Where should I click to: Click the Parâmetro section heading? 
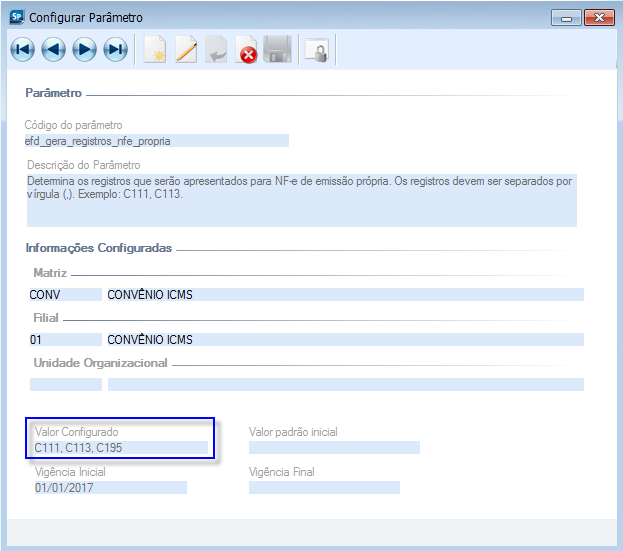click(x=54, y=93)
